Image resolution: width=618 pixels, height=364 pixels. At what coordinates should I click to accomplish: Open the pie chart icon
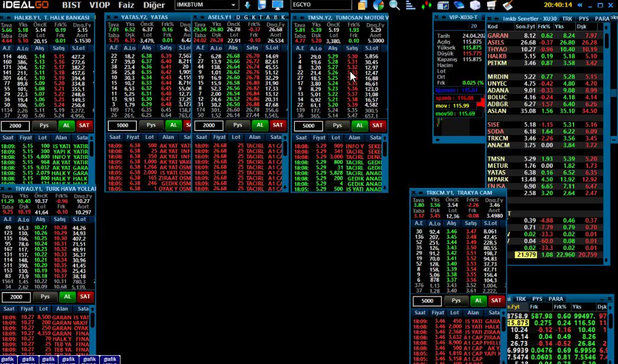tap(378, 5)
